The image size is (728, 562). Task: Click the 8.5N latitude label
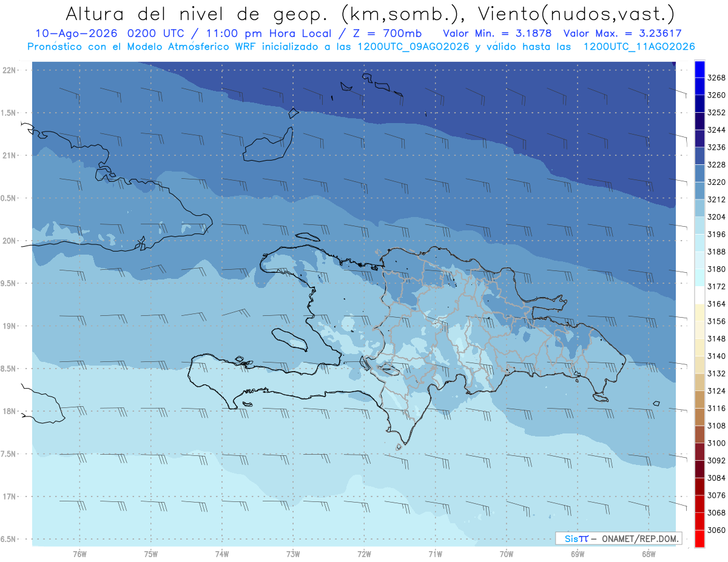[x=9, y=369]
